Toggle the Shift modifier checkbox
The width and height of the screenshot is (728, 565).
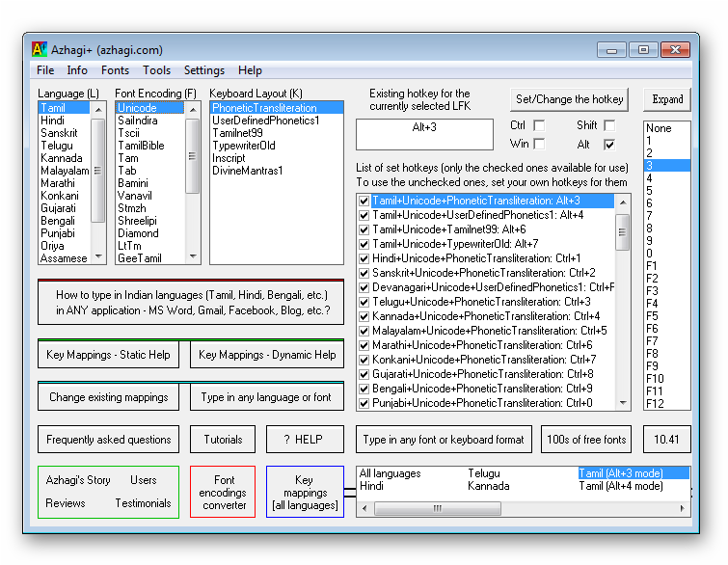coord(609,125)
